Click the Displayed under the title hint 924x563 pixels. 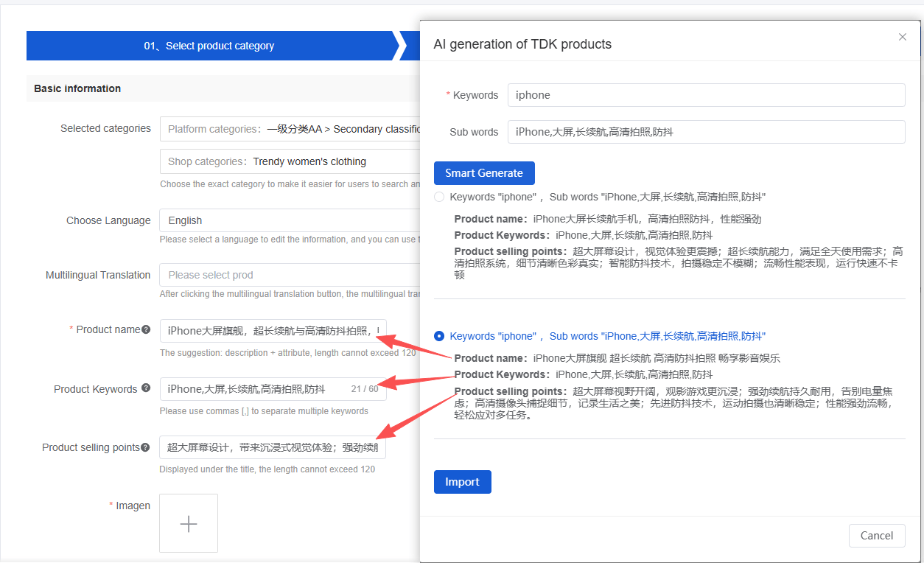tap(267, 469)
